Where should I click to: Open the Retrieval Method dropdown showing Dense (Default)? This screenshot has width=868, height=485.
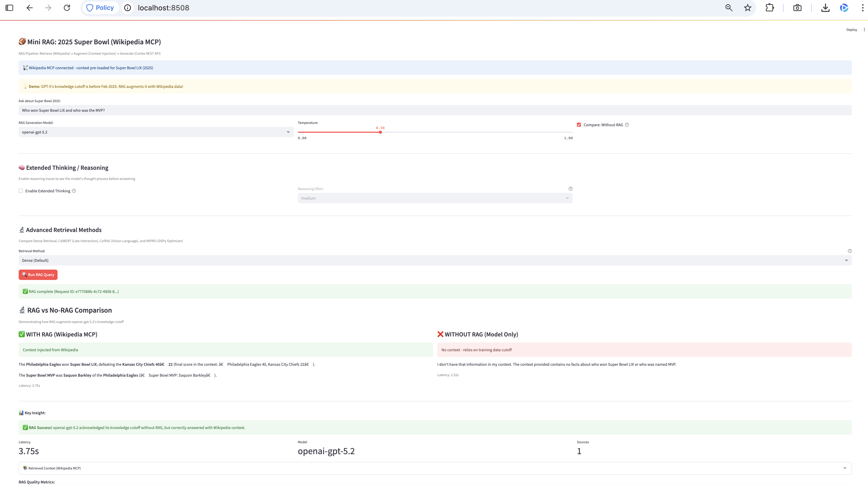coord(435,260)
